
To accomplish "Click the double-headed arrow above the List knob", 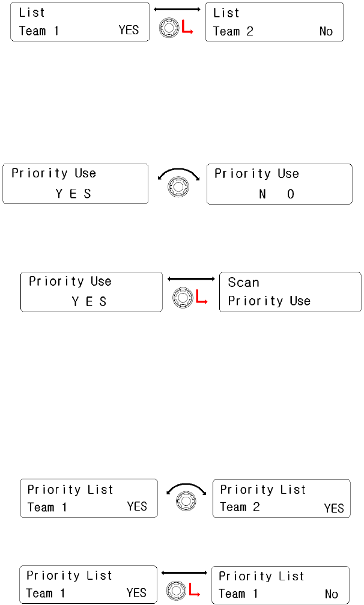I will tap(177, 10).
